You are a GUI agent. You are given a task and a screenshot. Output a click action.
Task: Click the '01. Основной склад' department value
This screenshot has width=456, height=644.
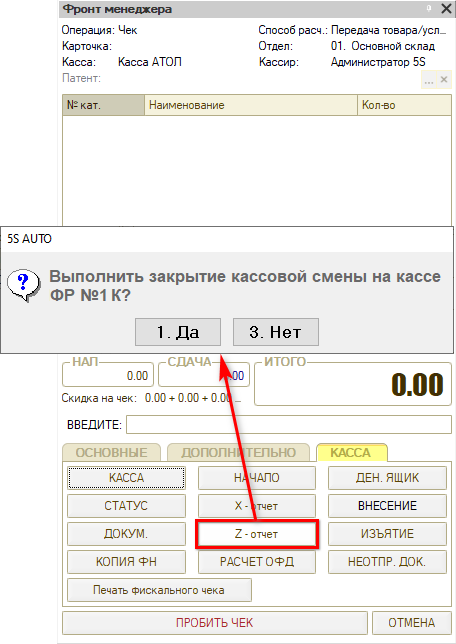[382, 46]
